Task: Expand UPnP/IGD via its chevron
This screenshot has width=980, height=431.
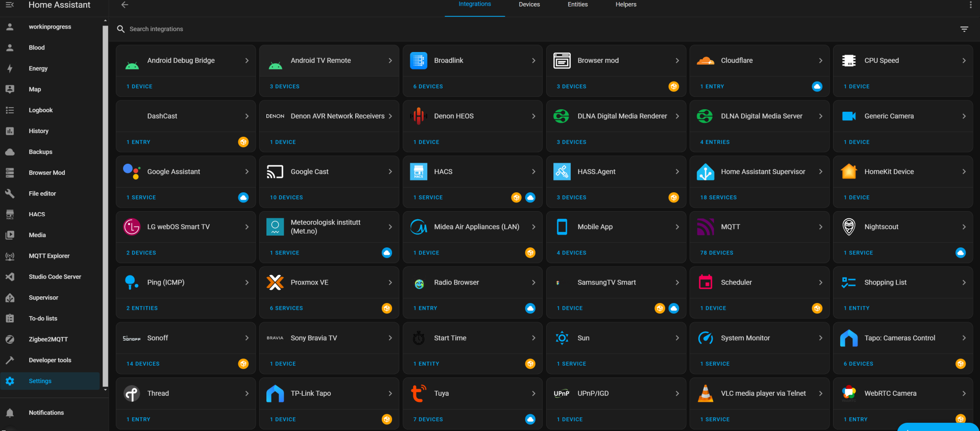Action: (677, 394)
